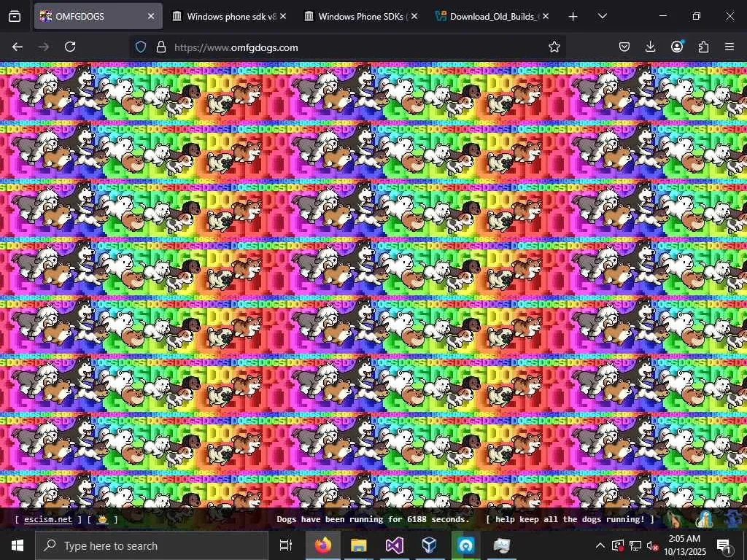Open network status tray icon

coord(635,545)
